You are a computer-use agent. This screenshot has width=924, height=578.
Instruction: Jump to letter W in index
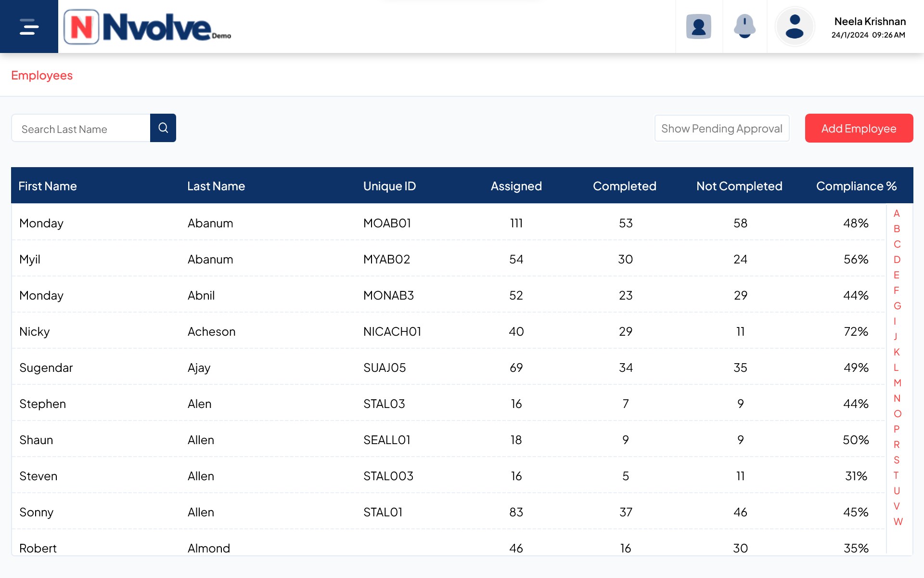pyautogui.click(x=898, y=522)
